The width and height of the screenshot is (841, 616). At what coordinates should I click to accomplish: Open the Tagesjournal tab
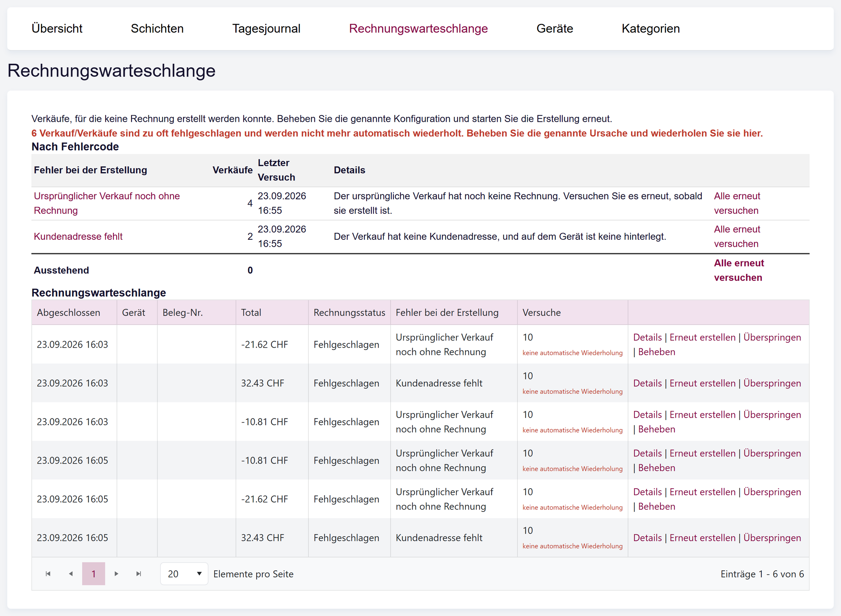pyautogui.click(x=266, y=28)
